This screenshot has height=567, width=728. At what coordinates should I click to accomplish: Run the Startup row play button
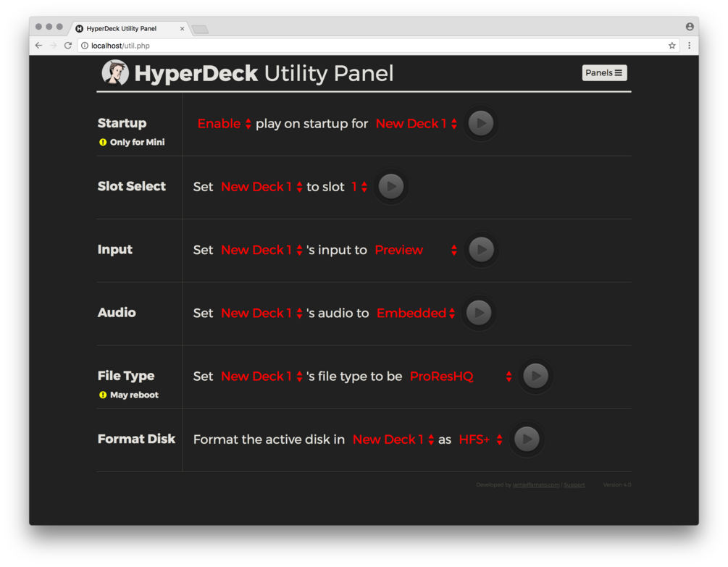[x=480, y=123]
